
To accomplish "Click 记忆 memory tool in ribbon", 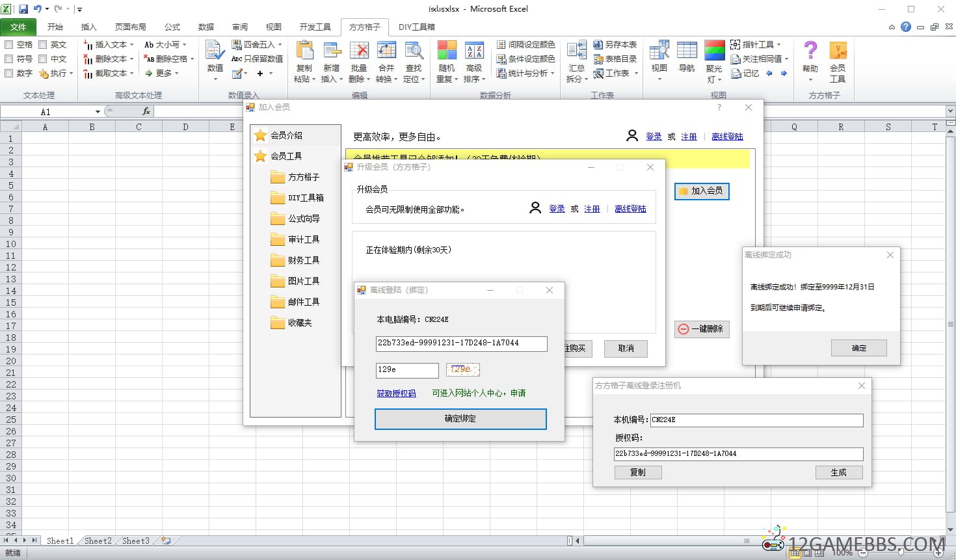I will [745, 73].
